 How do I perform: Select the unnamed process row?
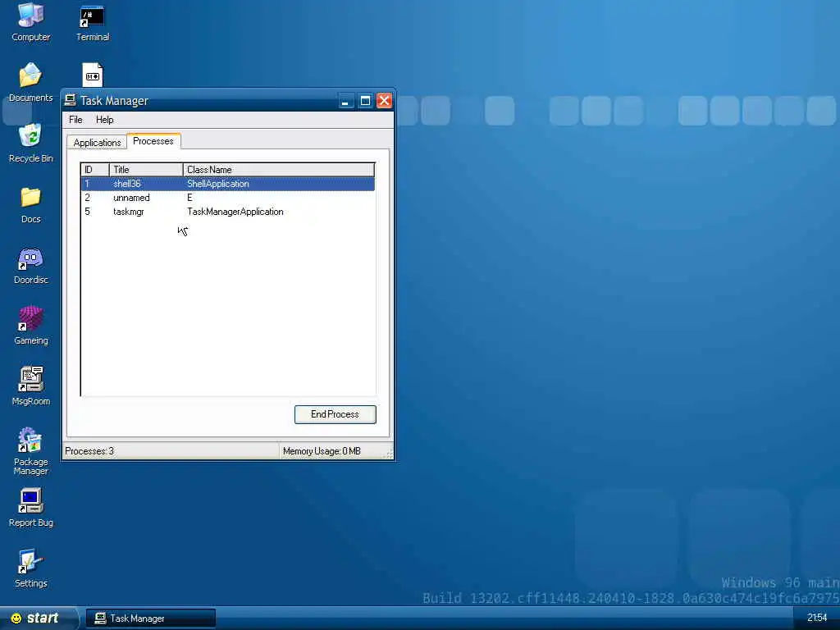[x=228, y=198]
